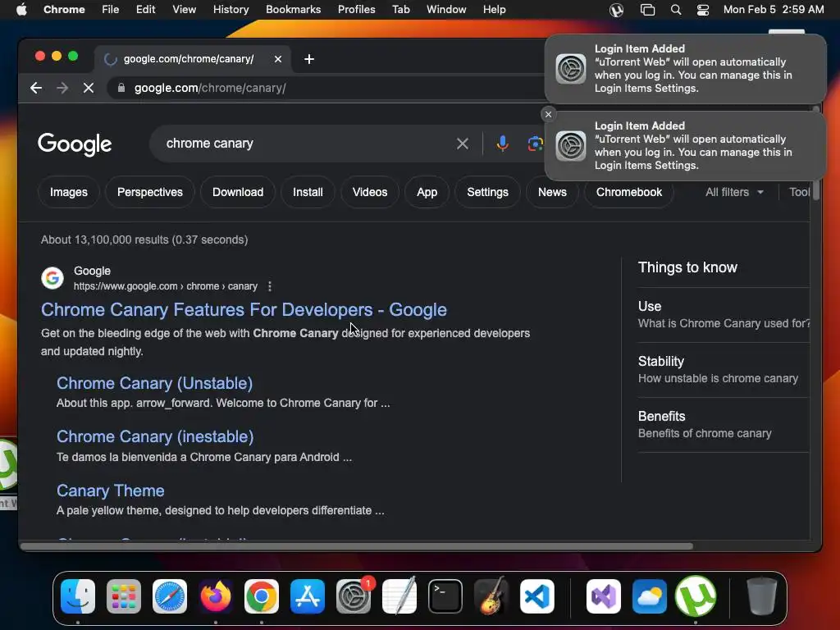Image resolution: width=840 pixels, height=630 pixels.
Task: Open Control Center in the menu bar
Action: (703, 10)
